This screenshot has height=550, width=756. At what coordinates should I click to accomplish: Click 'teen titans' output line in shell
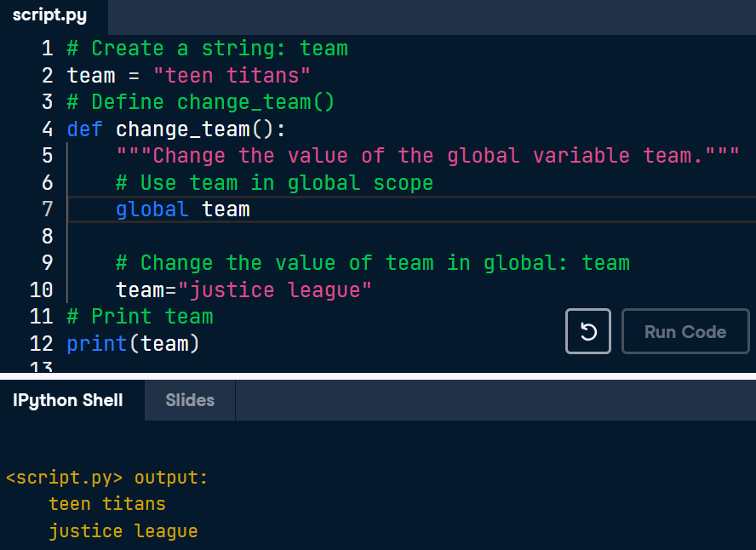pyautogui.click(x=107, y=504)
